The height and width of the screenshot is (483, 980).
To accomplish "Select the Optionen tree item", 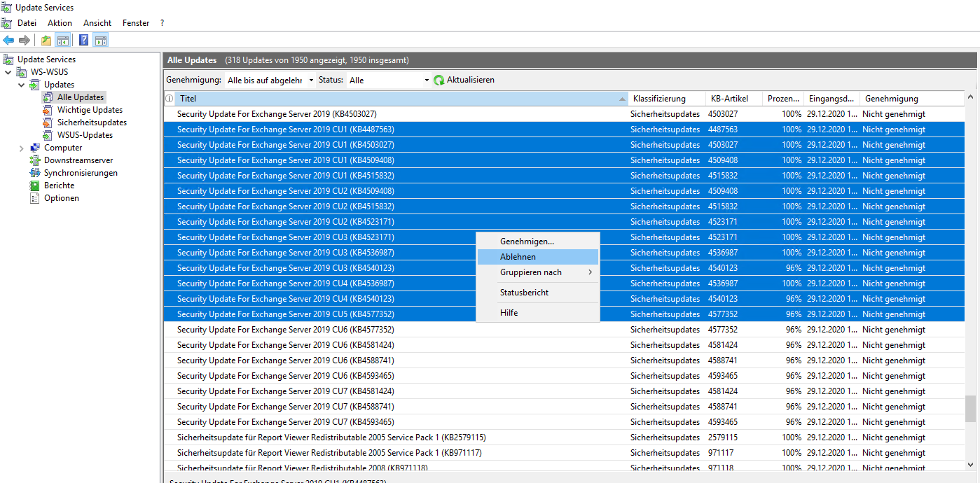I will 62,198.
